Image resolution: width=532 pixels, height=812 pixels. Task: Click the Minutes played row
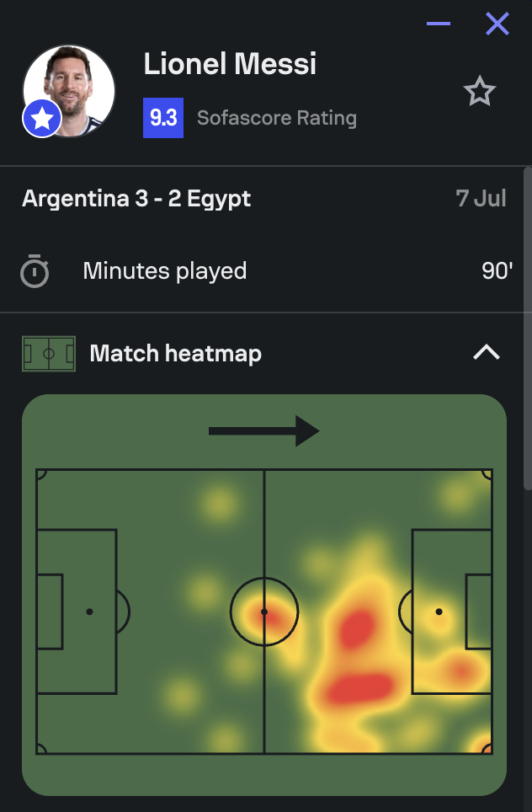point(266,271)
